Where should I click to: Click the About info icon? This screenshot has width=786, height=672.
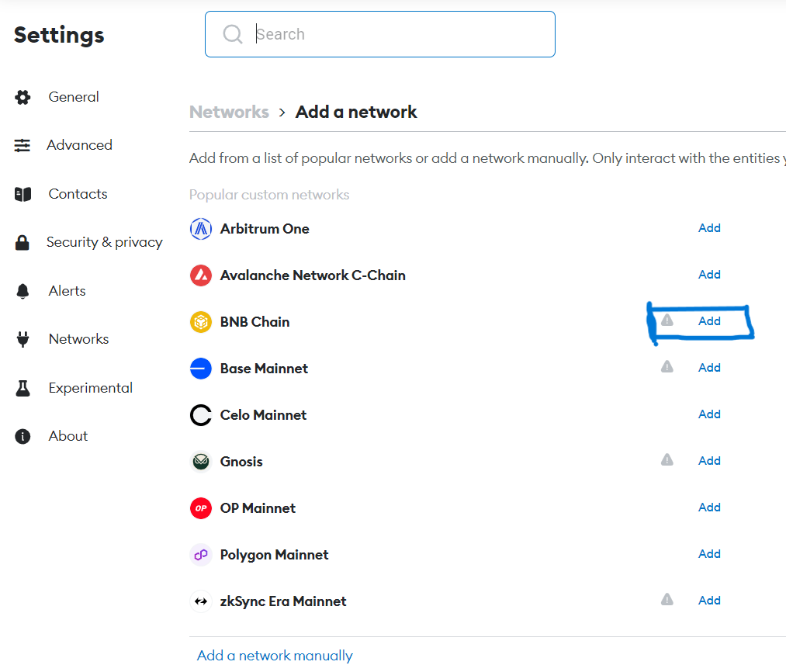23,436
